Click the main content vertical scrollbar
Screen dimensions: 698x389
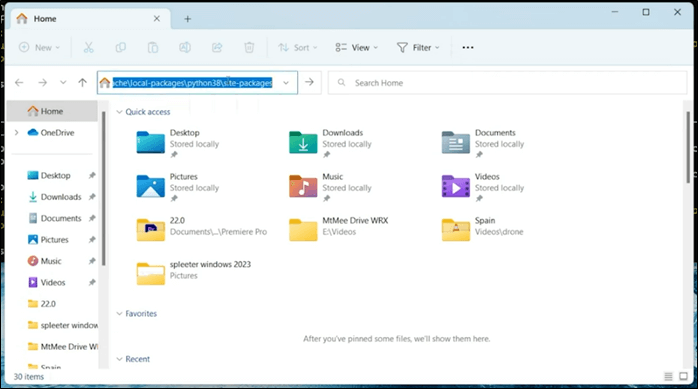[688, 147]
